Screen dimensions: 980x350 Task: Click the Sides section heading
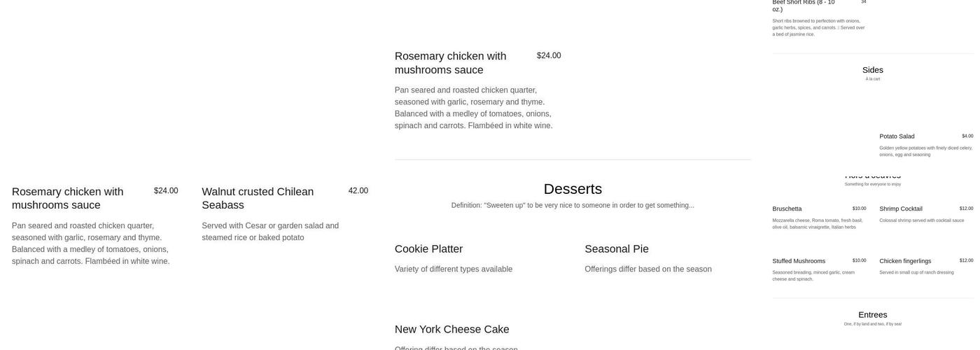tap(873, 70)
